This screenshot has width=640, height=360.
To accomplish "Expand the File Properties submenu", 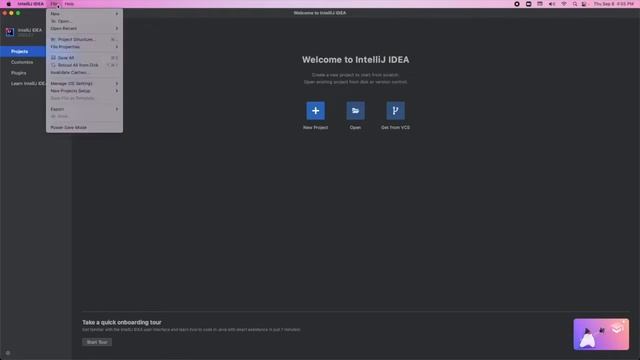I will (x=84, y=47).
